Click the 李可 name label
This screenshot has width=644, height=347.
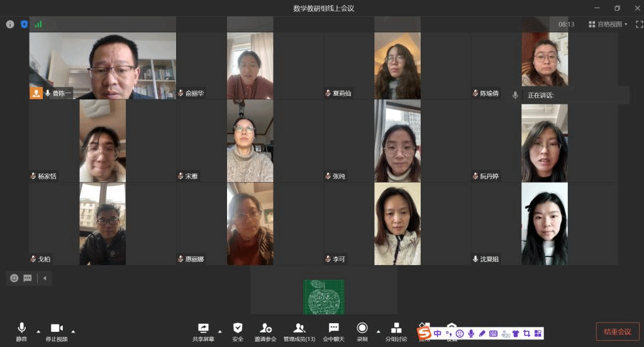click(x=339, y=259)
